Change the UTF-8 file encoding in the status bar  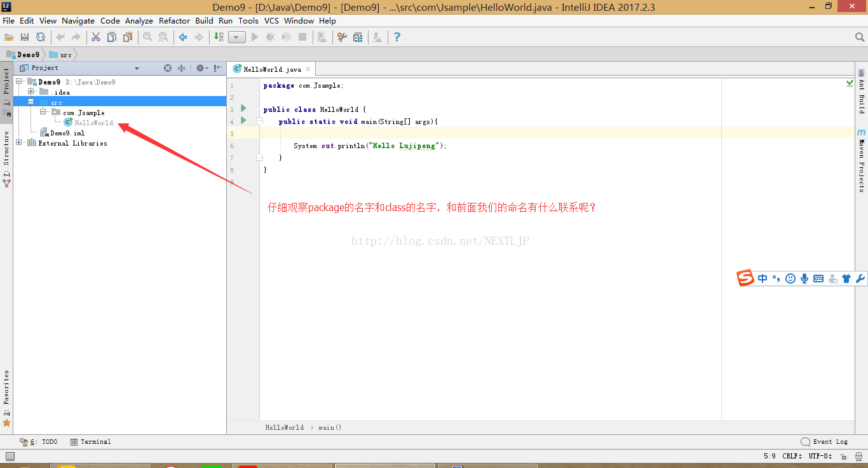tap(820, 457)
